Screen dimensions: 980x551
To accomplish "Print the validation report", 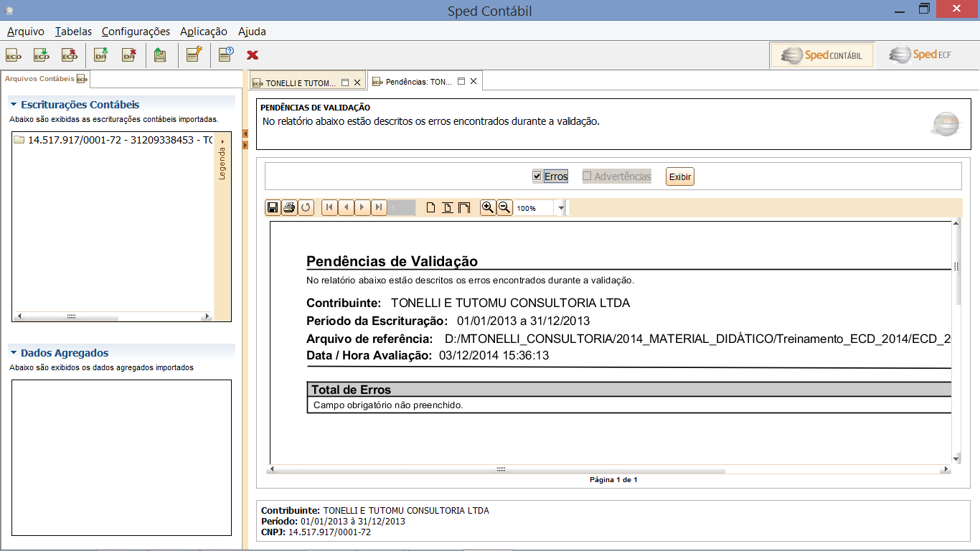I will point(289,207).
